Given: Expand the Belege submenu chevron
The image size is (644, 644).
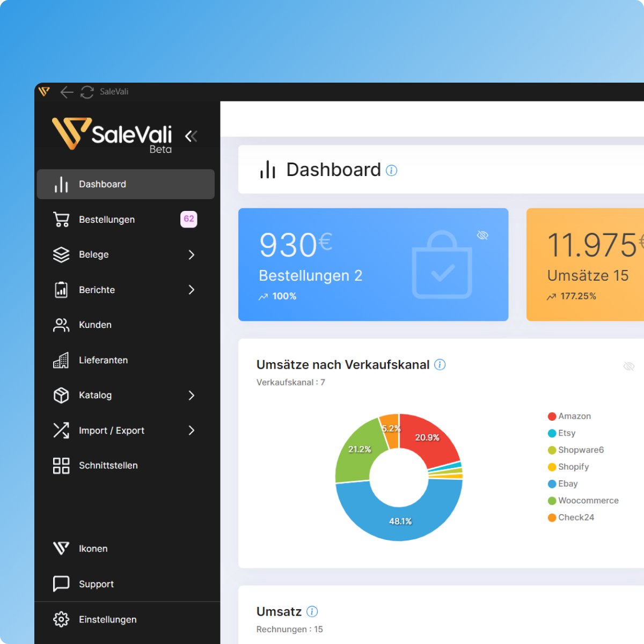Looking at the screenshot, I should click(192, 255).
